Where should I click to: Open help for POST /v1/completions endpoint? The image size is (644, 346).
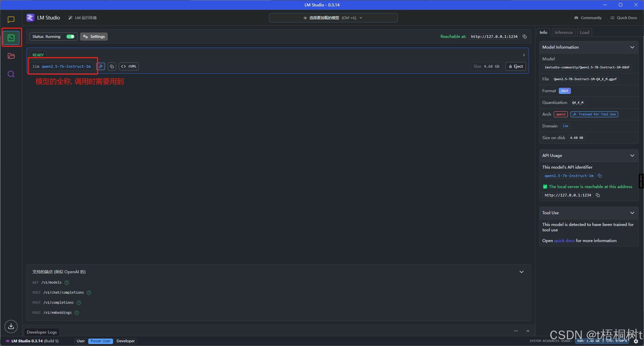click(x=79, y=303)
